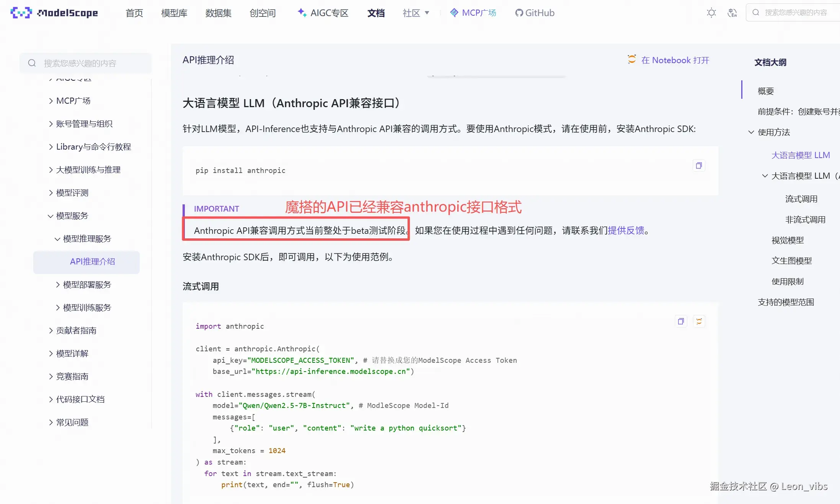Jump to 视觉模型 in outline
The height and width of the screenshot is (504, 840).
coord(788,240)
